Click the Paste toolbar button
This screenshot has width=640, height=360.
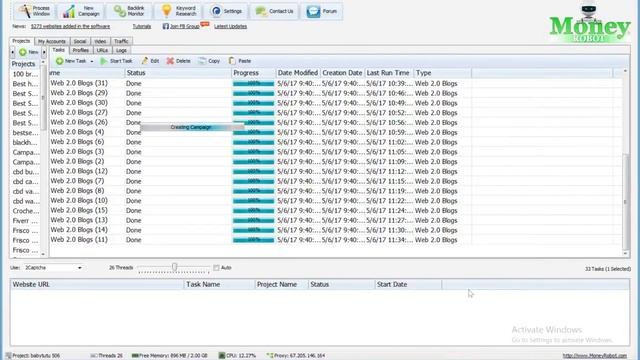[x=240, y=61]
